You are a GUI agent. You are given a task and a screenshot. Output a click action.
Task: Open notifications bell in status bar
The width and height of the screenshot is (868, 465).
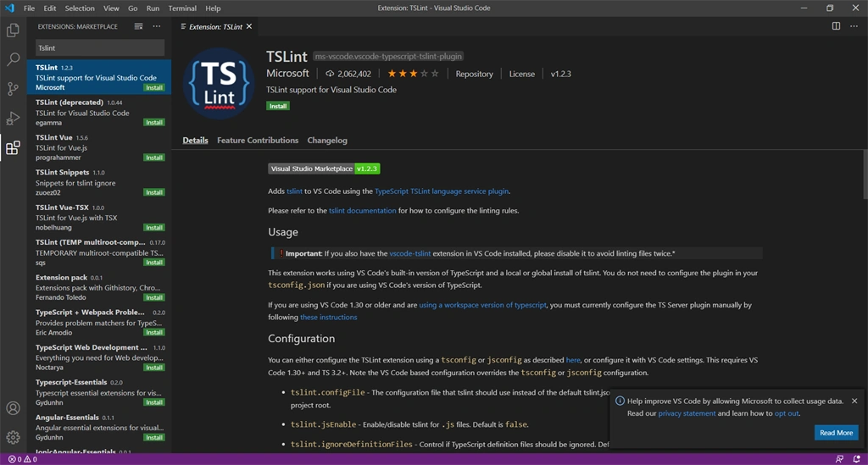(856, 459)
